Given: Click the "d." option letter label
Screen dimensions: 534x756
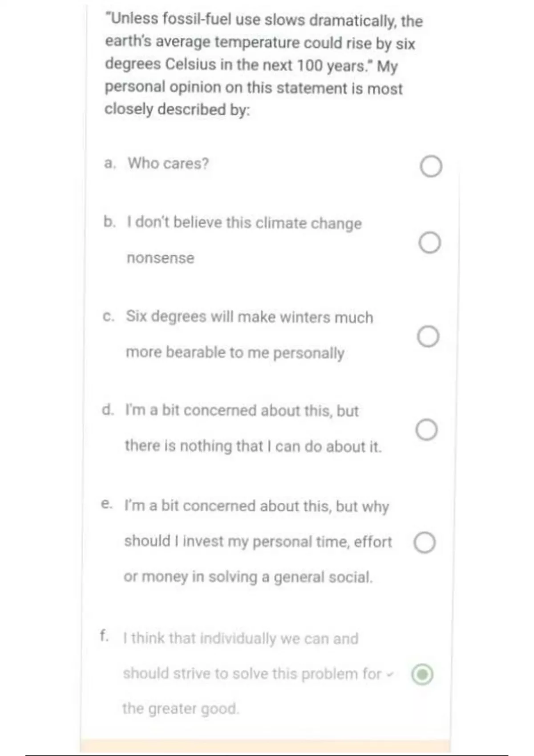Looking at the screenshot, I should click(108, 410).
